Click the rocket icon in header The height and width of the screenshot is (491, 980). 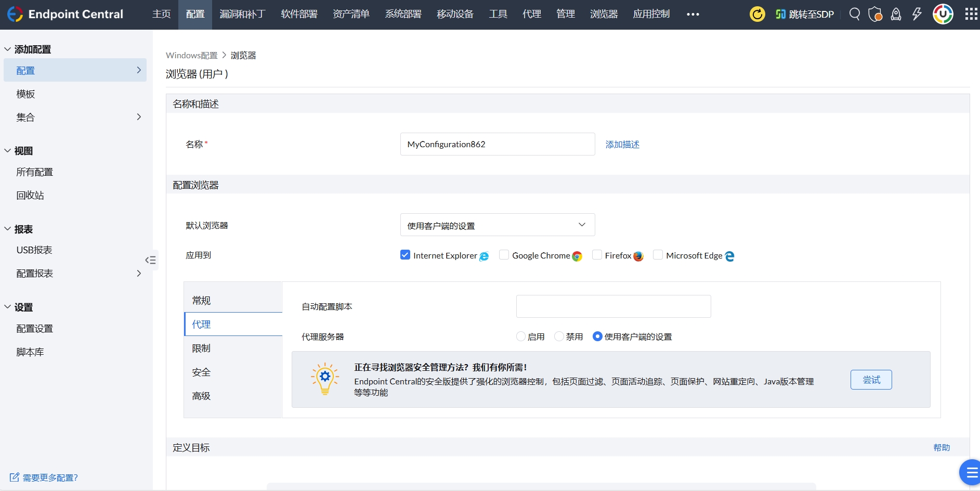896,14
